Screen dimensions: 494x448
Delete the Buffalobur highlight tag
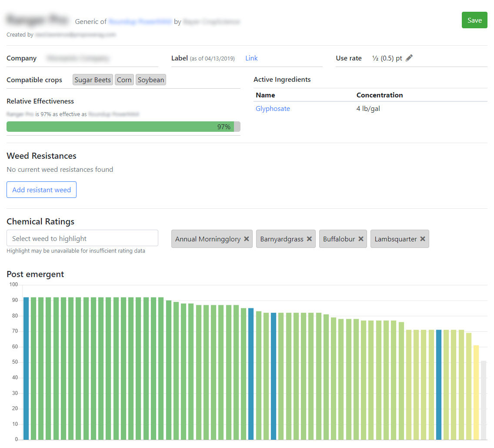(360, 239)
